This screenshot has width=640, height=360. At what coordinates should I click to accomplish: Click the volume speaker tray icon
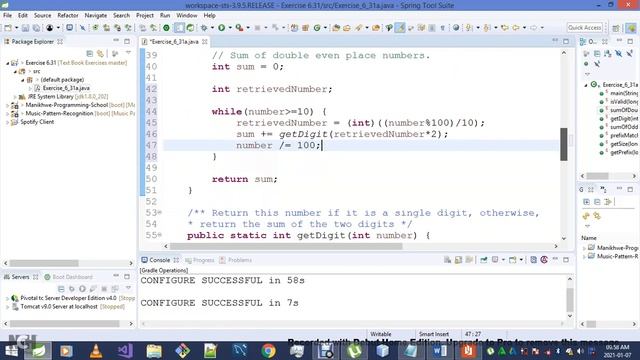click(580, 351)
